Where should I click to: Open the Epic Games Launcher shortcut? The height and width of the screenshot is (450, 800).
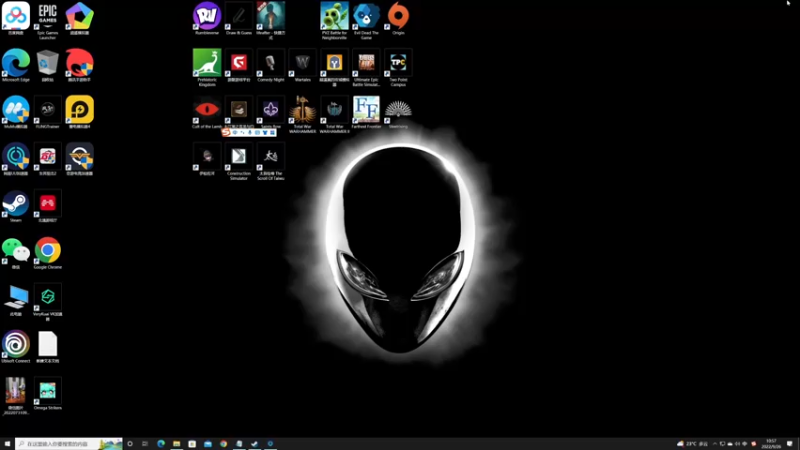(47, 20)
